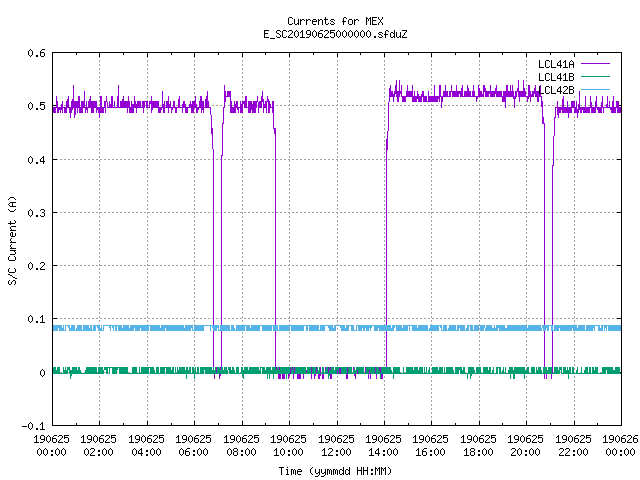Click the LCL41B legend label

click(556, 77)
